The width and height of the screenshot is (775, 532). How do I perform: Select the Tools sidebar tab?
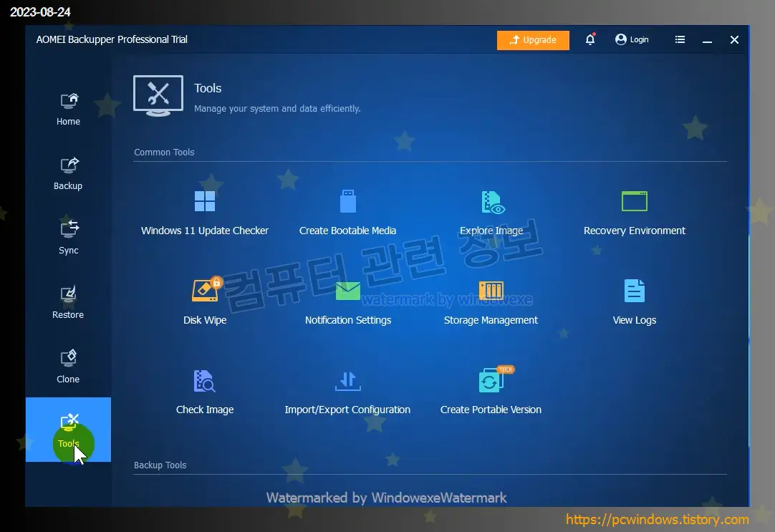[x=68, y=430]
